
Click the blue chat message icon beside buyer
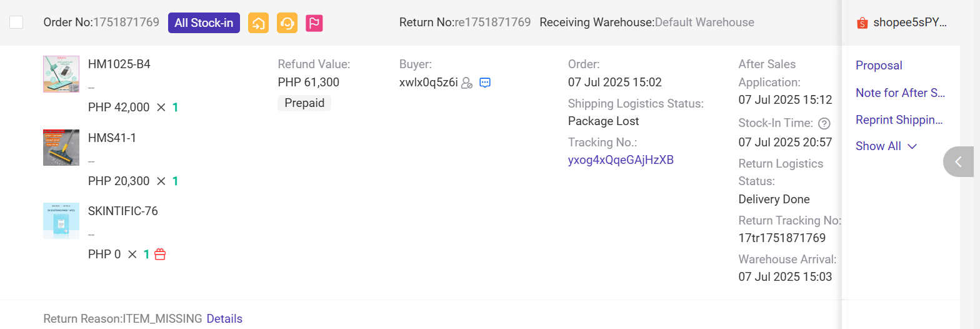pyautogui.click(x=485, y=83)
